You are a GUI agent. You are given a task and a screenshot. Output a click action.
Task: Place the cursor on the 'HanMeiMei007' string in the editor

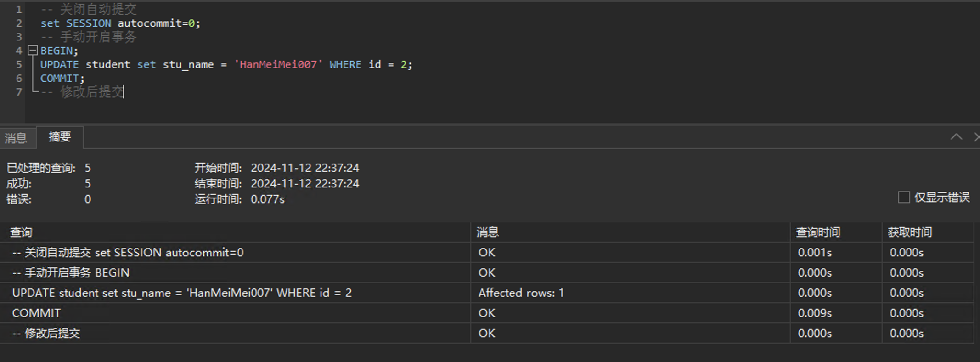[x=277, y=65]
